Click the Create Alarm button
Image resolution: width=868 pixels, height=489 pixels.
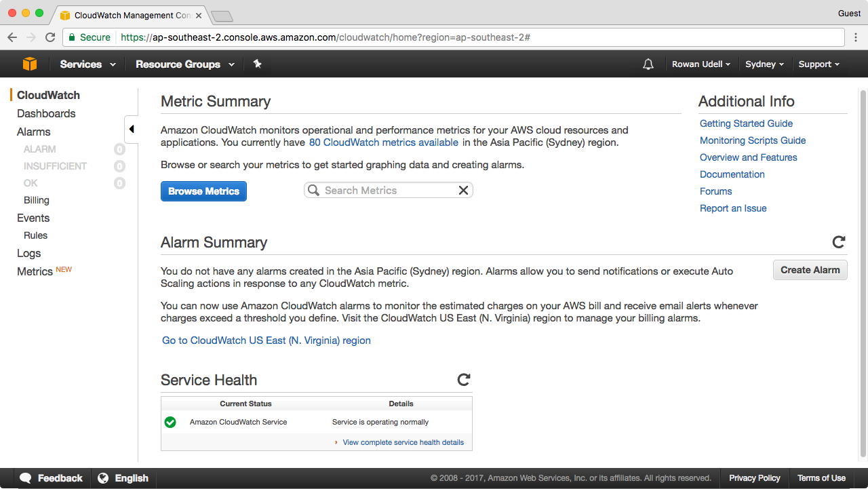click(810, 270)
